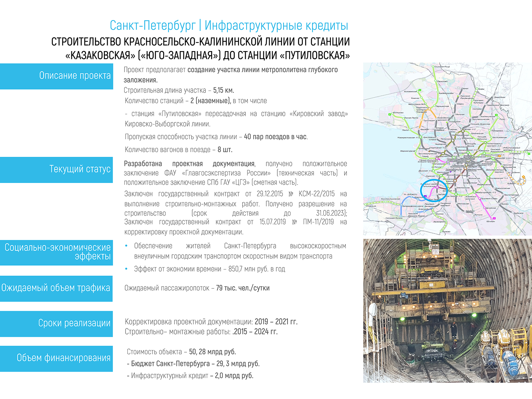Click text 'Количество станций – 2 (наземные)'
This screenshot has width=532, height=399.
point(178,101)
